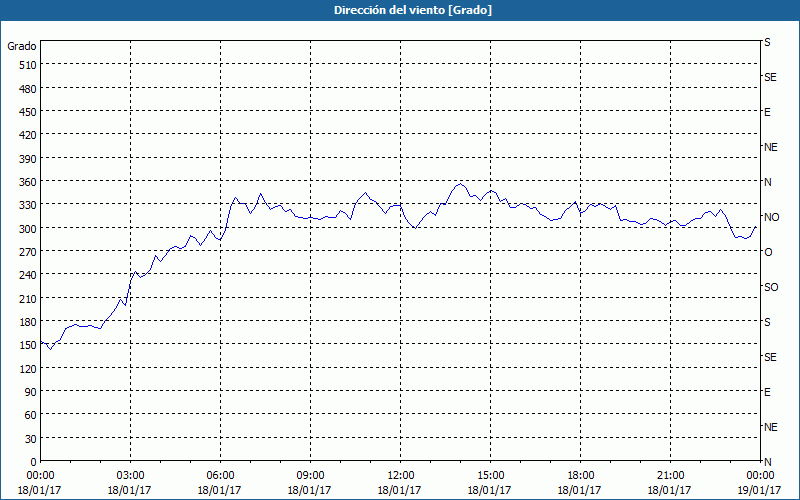Click the 30 y-axis label
Image resolution: width=800 pixels, height=500 pixels.
point(31,439)
